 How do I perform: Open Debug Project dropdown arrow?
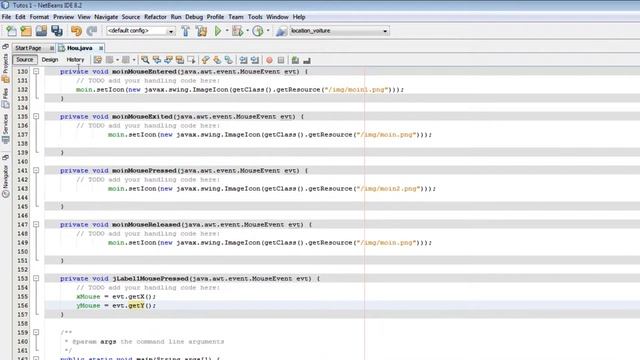tap(247, 31)
